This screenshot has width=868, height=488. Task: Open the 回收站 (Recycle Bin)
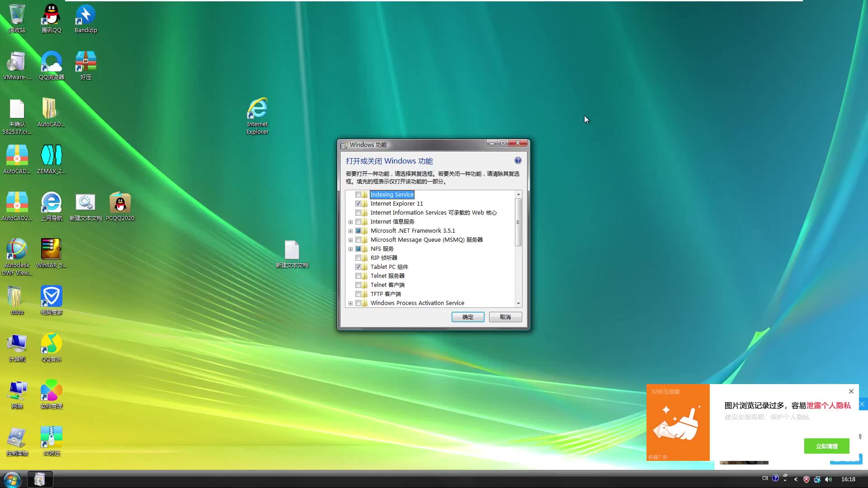[17, 14]
